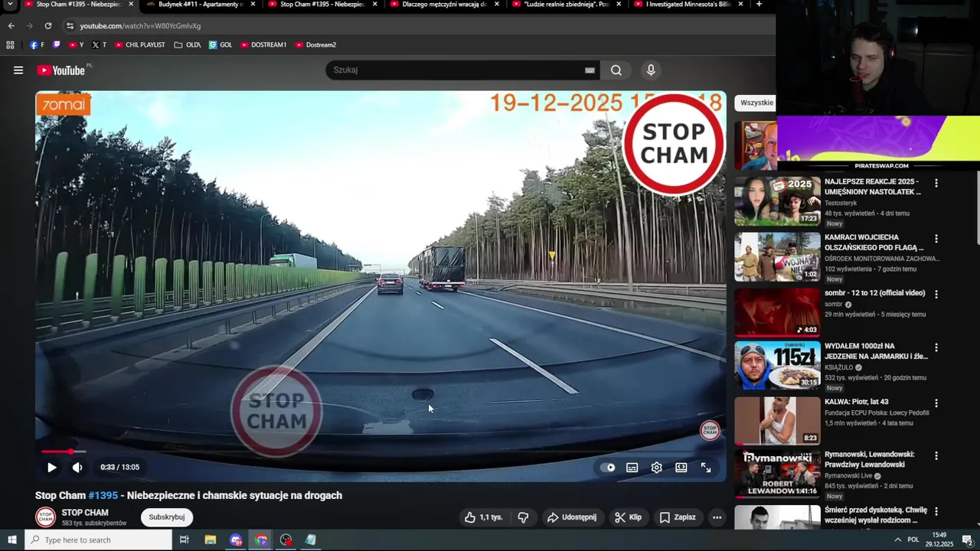The width and height of the screenshot is (980, 551).
Task: Switch to Dlaczego mężczyźni wracają tab
Action: pyautogui.click(x=444, y=5)
